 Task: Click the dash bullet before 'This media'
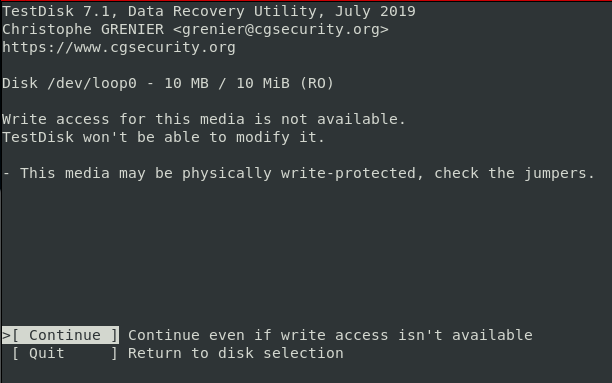(x=6, y=173)
